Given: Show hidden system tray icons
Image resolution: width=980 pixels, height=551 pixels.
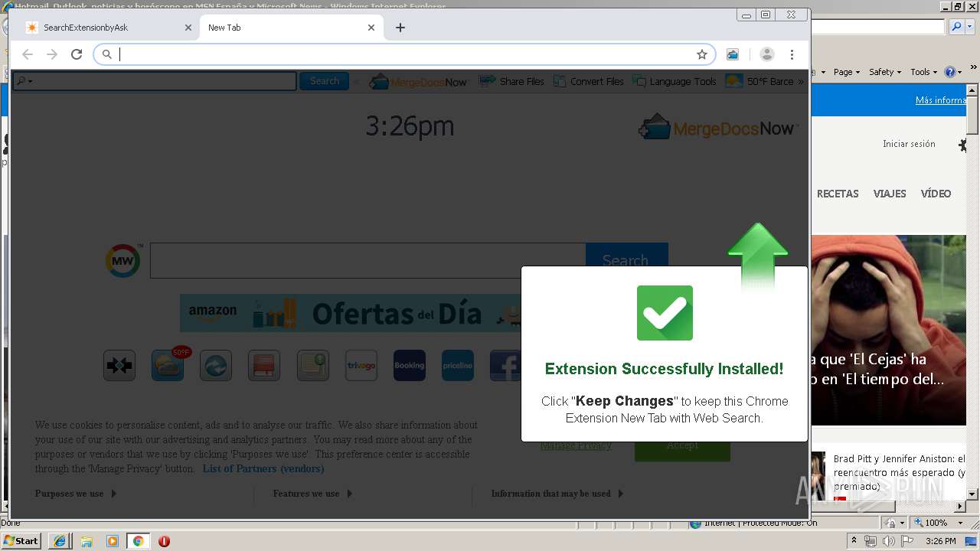Looking at the screenshot, I should [854, 541].
